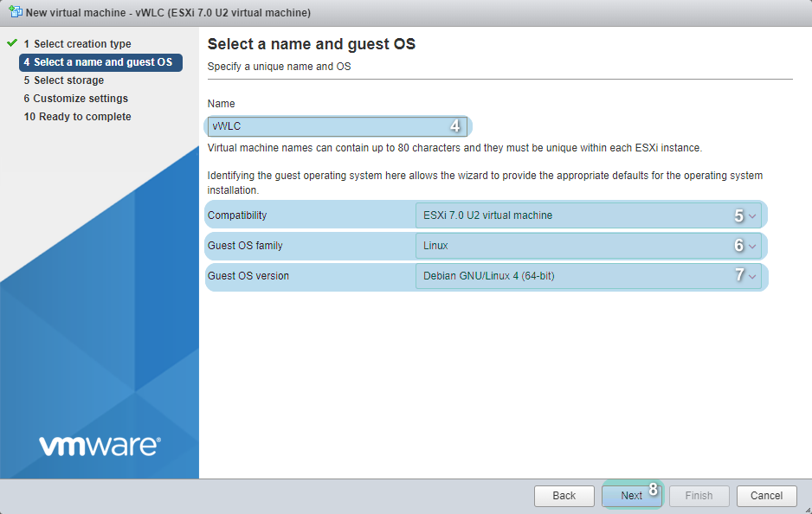Open the Compatibility dropdown

tap(589, 215)
